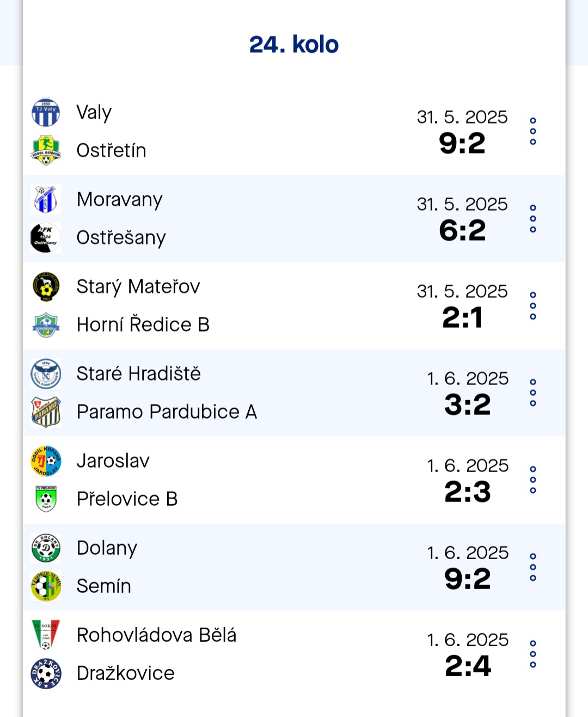
Task: Tap the Sokol Ostřetín crest
Action: [x=46, y=151]
